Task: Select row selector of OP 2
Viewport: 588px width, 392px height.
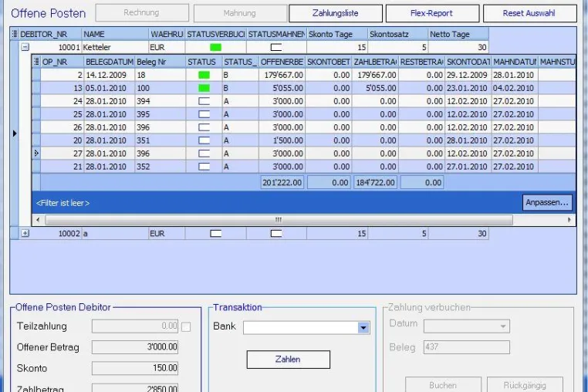Action: click(x=36, y=75)
